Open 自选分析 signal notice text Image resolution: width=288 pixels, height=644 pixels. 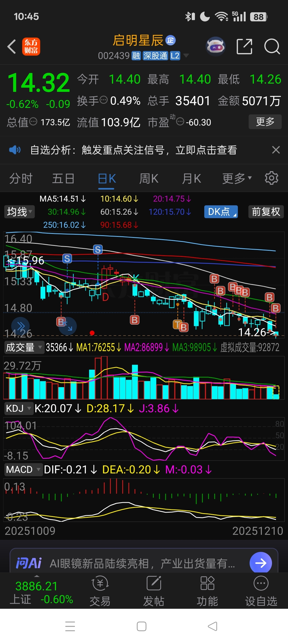click(134, 150)
